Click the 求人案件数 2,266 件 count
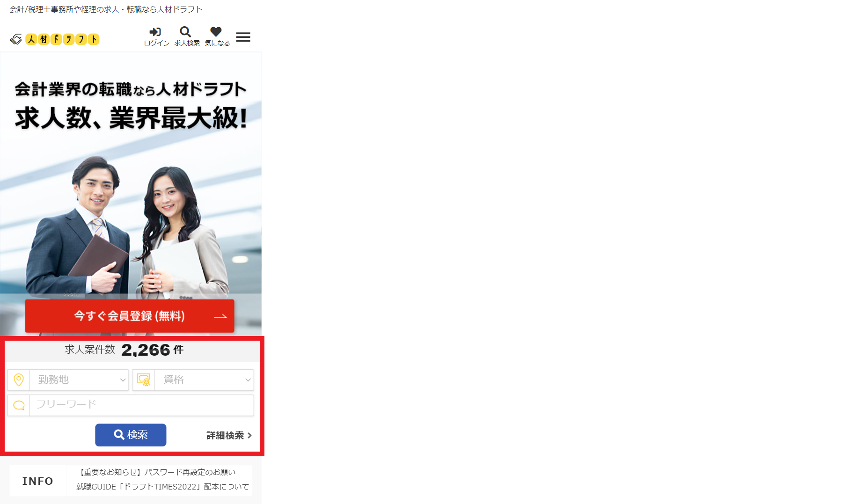This screenshot has height=504, width=856. pyautogui.click(x=124, y=350)
